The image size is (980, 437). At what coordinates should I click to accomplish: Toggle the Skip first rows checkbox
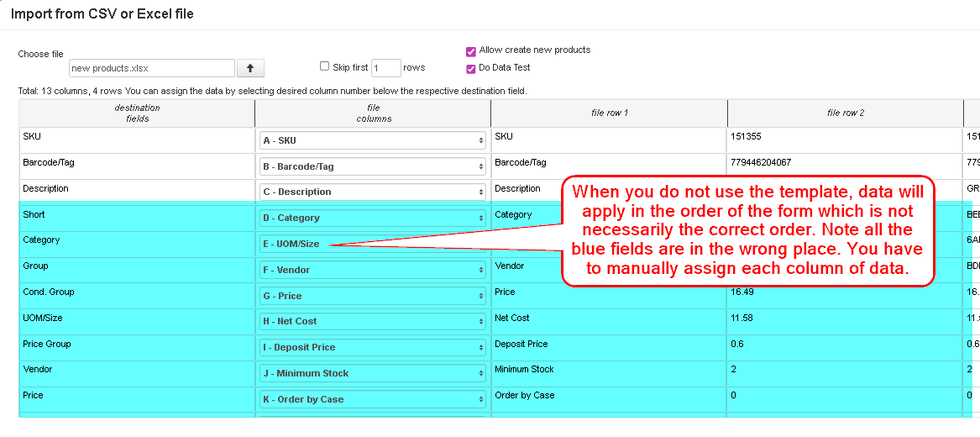pyautogui.click(x=324, y=66)
